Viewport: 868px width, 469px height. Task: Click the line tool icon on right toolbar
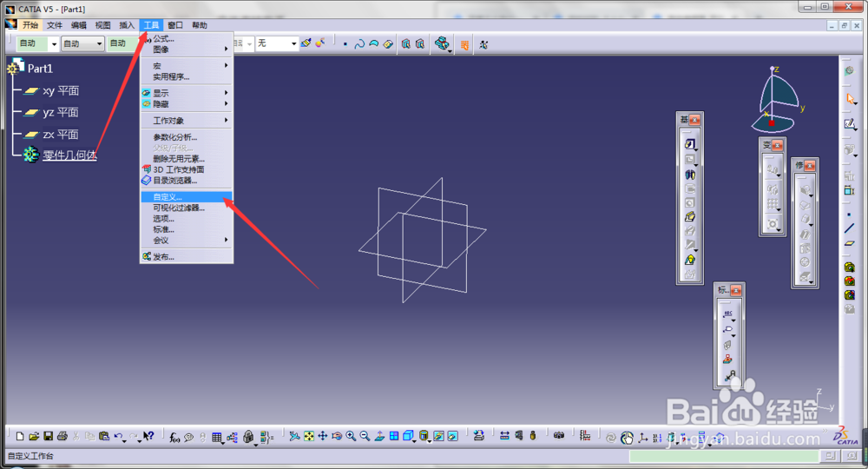tap(849, 228)
